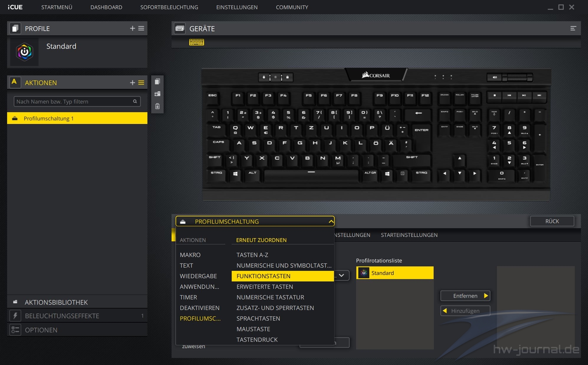Image resolution: width=588 pixels, height=365 pixels.
Task: Select Standard in Profilrotationsliste
Action: (395, 273)
